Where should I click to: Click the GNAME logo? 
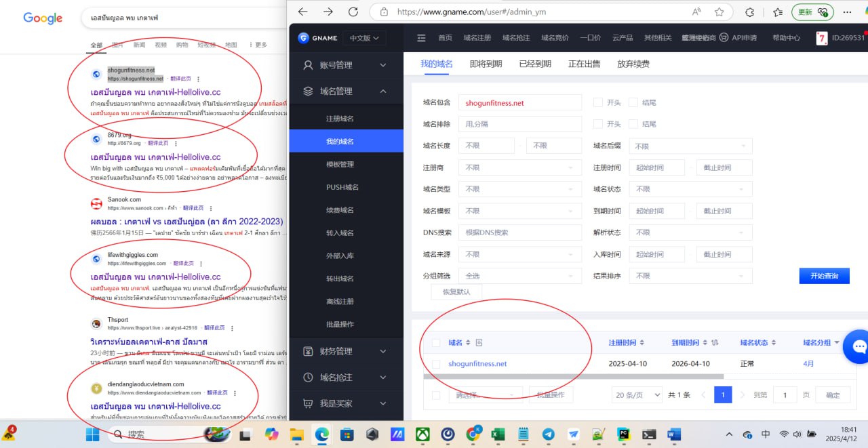pos(317,38)
